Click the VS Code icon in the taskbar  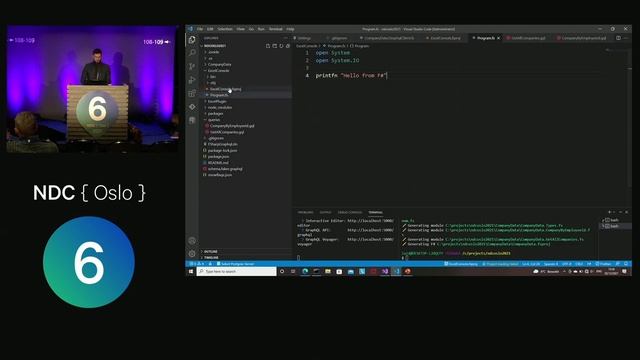(x=396, y=271)
